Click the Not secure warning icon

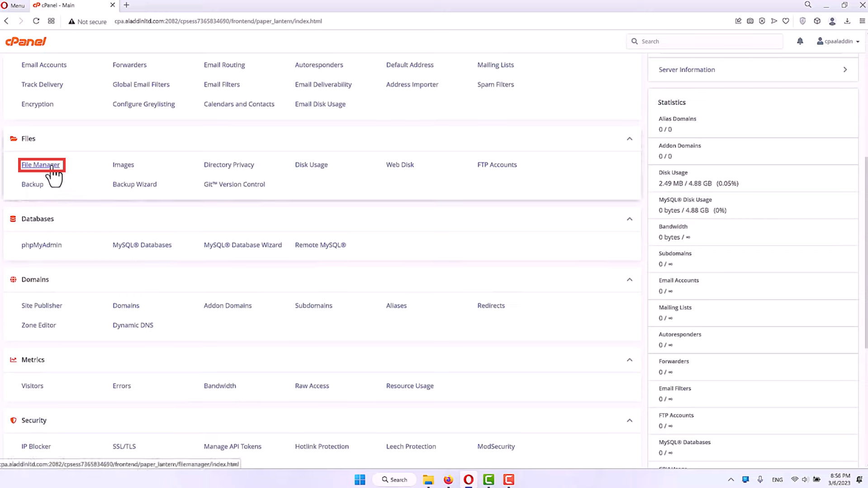point(71,21)
